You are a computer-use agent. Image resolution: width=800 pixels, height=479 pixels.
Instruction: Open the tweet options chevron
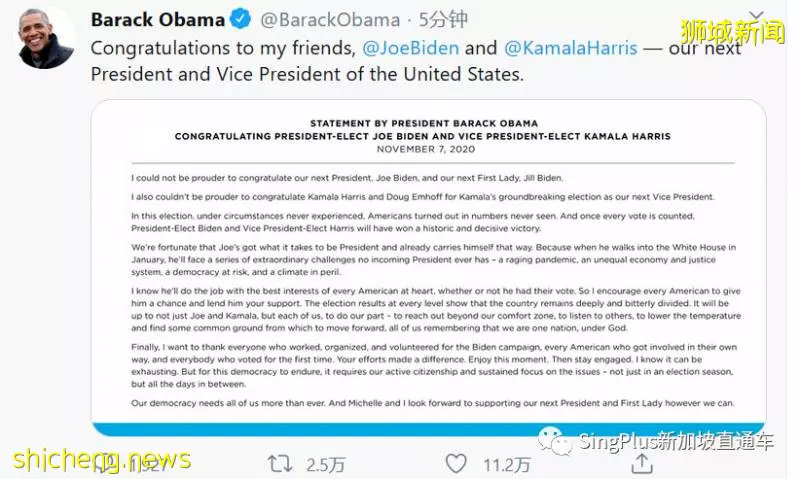click(x=756, y=15)
